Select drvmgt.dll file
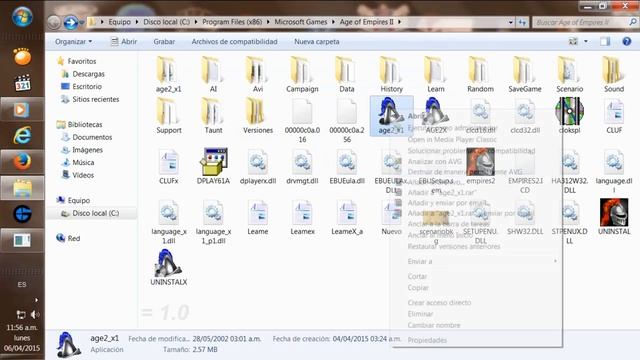This screenshot has height=360, width=640. pyautogui.click(x=302, y=167)
